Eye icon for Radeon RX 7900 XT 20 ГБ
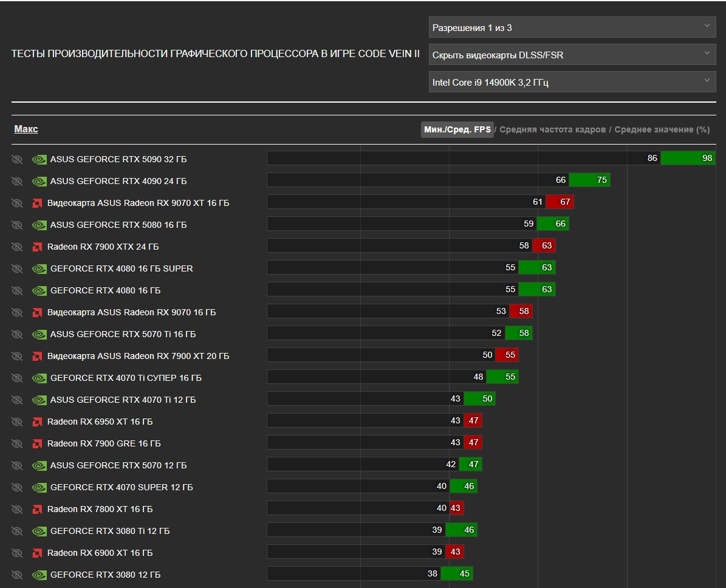 click(x=17, y=357)
